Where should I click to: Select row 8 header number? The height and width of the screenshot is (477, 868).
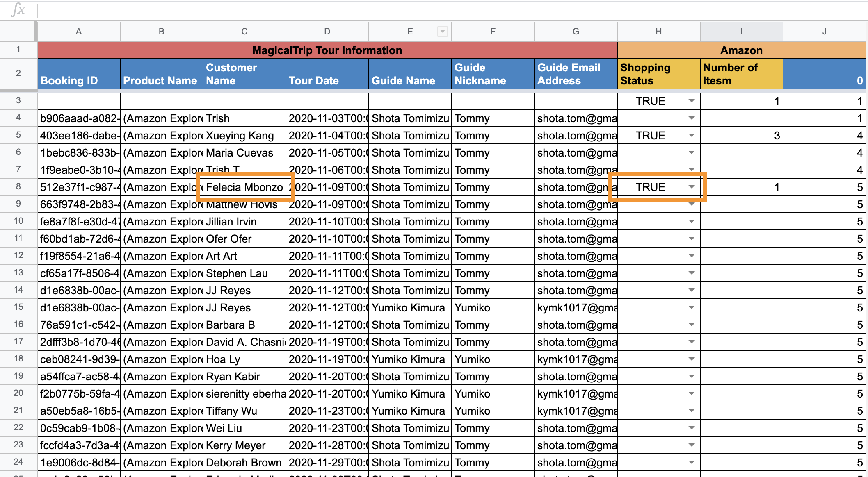(18, 187)
